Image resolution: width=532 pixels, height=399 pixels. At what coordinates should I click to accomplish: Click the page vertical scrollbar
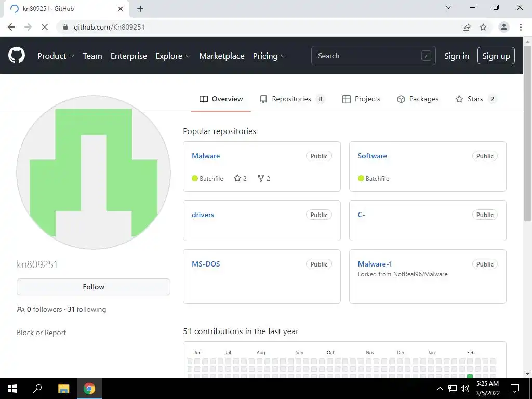528,133
